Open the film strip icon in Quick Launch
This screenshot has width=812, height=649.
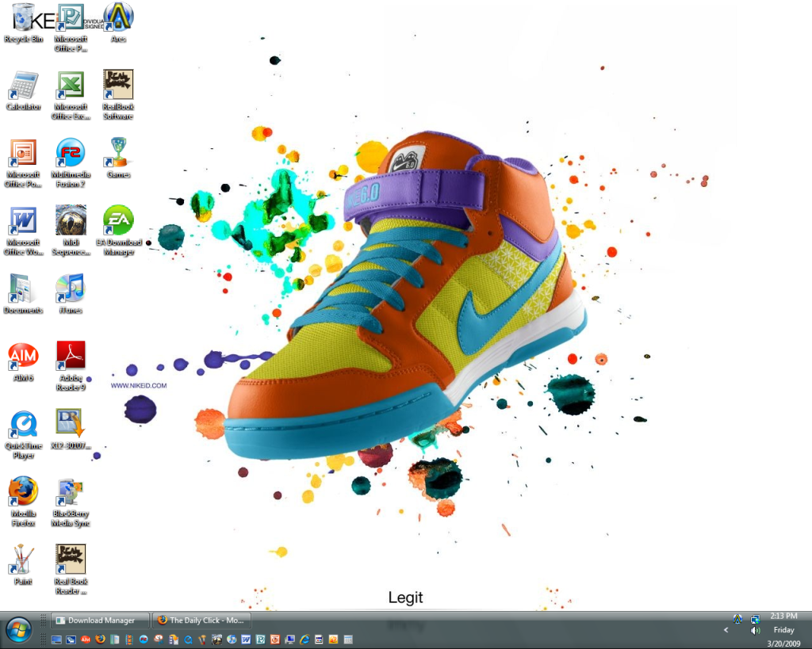pos(129,639)
